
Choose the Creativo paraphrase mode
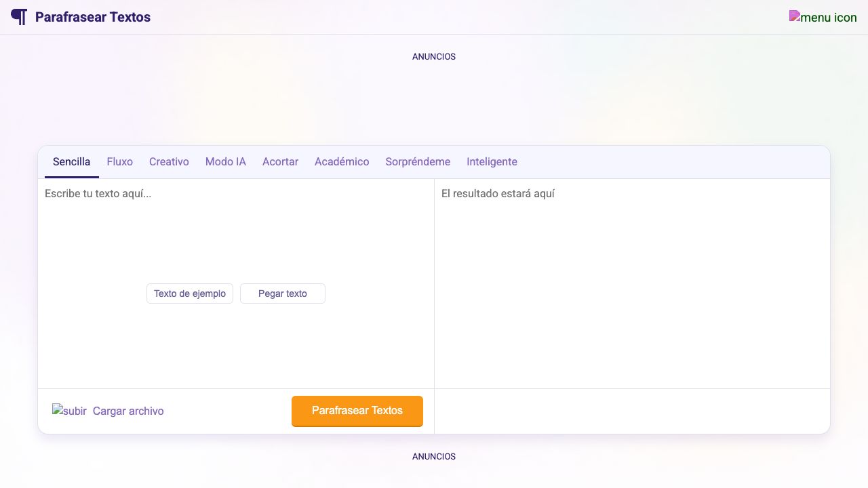(169, 162)
